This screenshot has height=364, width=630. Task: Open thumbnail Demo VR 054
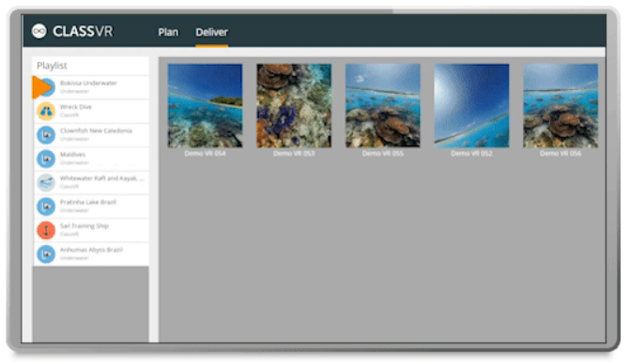(205, 106)
